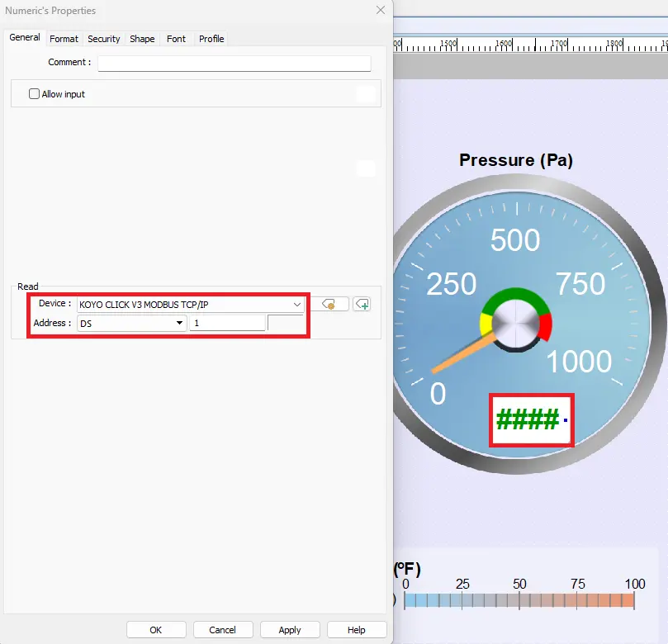Open the Profile tab
The image size is (668, 644).
211,38
